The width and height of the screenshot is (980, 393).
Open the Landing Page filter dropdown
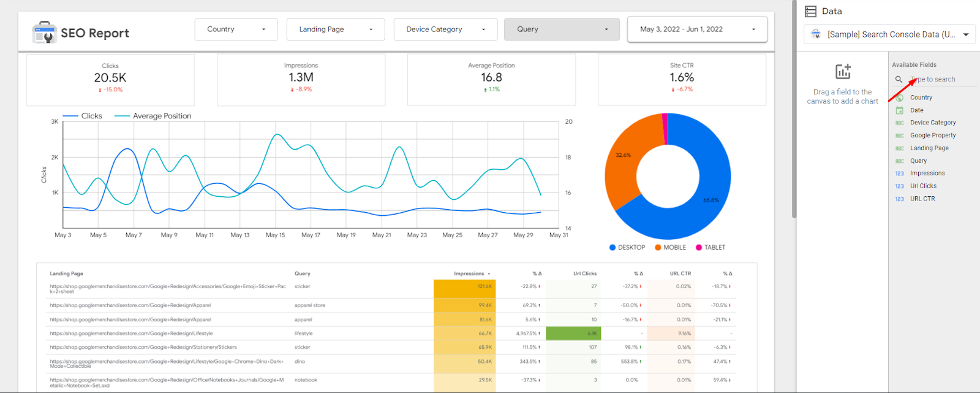pyautogui.click(x=336, y=29)
